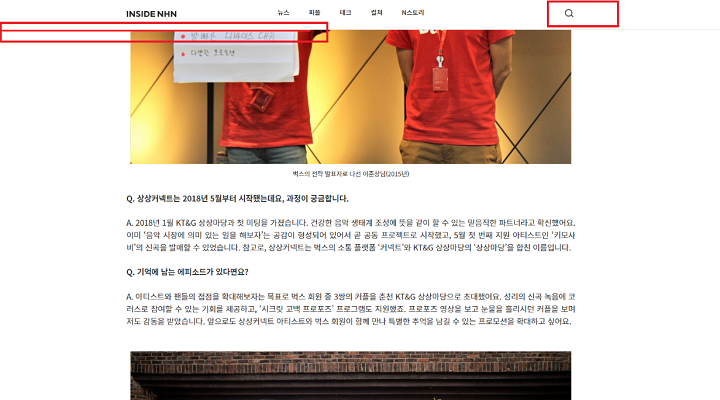Viewport: 720px width, 400px height.
Task: Click the caption '벅스의 전략 발표자로 나선 이준상님(2015년)'
Action: [x=351, y=174]
